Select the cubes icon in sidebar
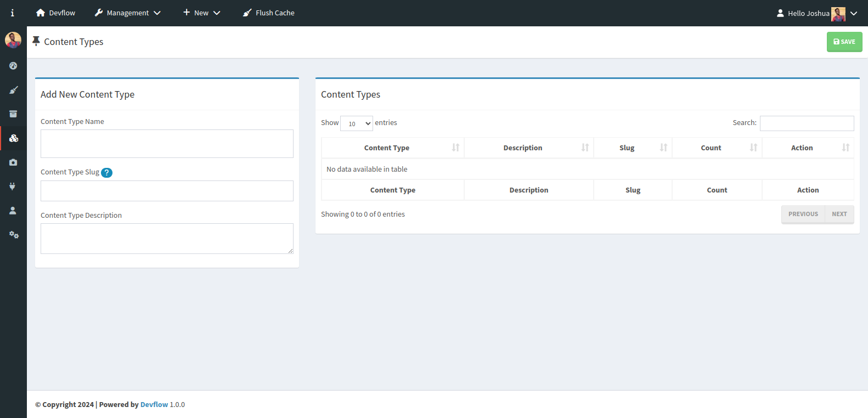Image resolution: width=868 pixels, height=418 pixels. coord(13,138)
